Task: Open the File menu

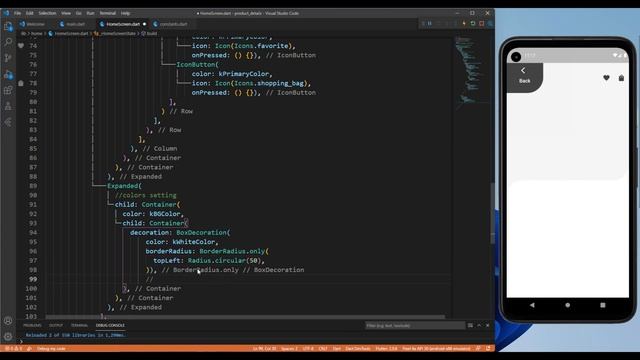Action: [18, 13]
